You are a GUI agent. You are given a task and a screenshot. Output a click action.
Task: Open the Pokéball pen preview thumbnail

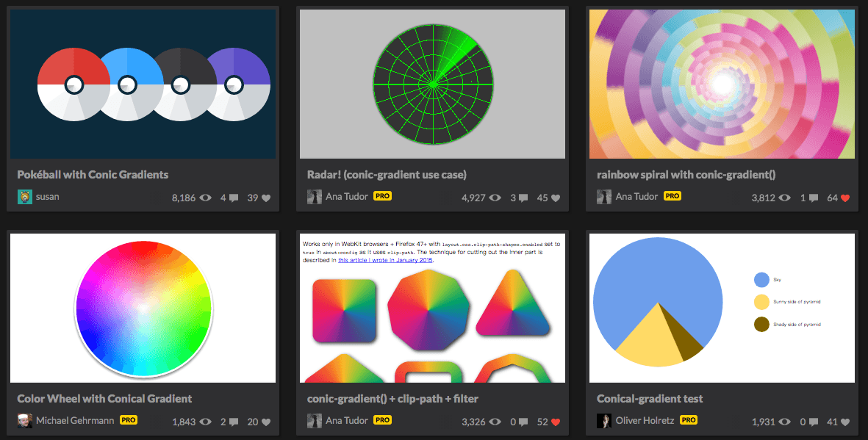(143, 84)
